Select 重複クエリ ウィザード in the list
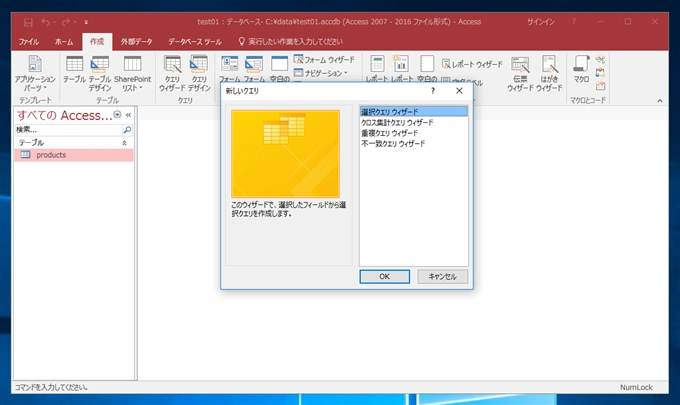 point(414,133)
